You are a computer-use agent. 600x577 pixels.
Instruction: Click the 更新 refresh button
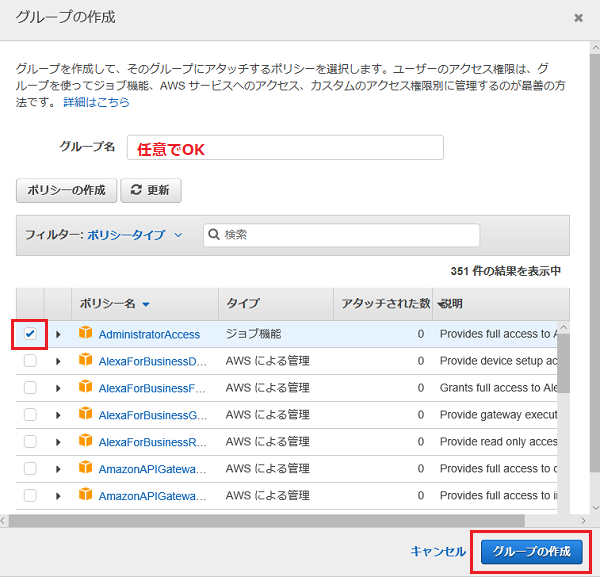pos(151,190)
